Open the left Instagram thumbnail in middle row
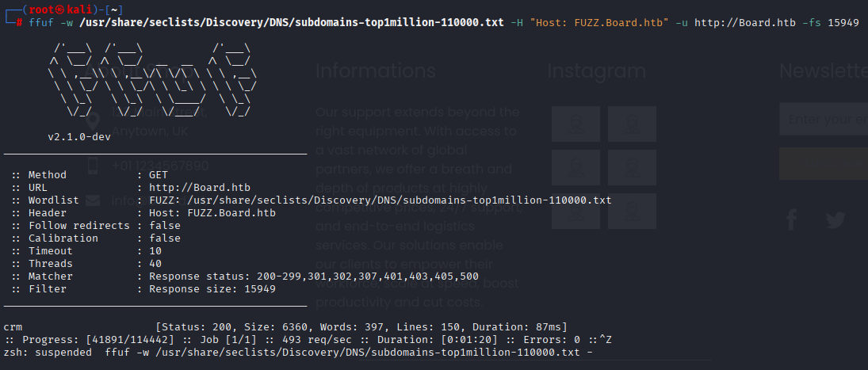Image resolution: width=868 pixels, height=370 pixels. pyautogui.click(x=575, y=168)
